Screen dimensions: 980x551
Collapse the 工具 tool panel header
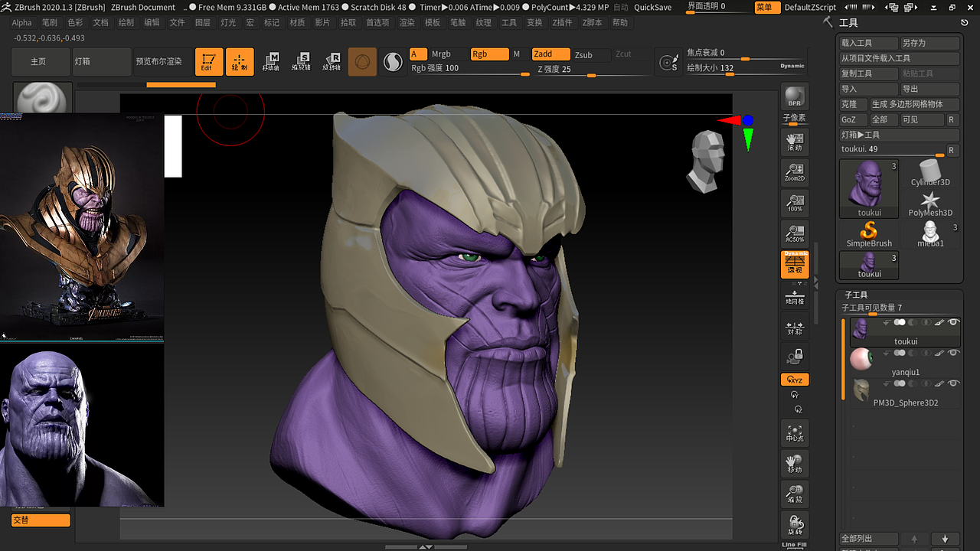tap(848, 24)
